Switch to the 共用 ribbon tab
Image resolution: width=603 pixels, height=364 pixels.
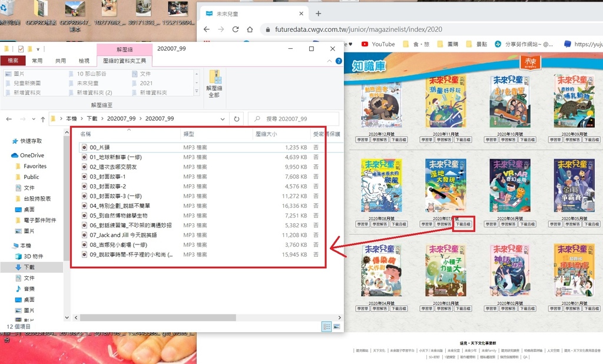click(61, 61)
